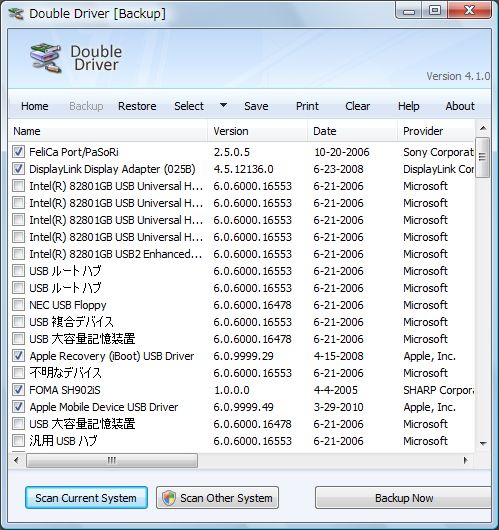This screenshot has width=499, height=530.
Task: Open the Home menu item
Action: tap(34, 106)
